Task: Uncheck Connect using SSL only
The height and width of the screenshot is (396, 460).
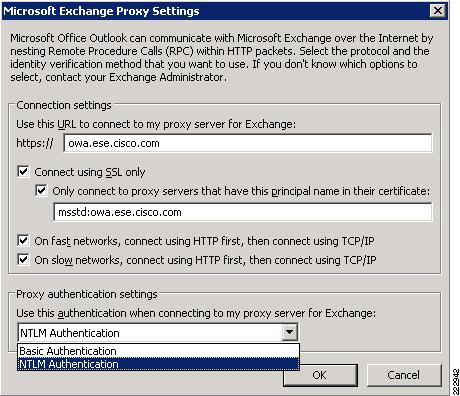Action: (x=23, y=172)
